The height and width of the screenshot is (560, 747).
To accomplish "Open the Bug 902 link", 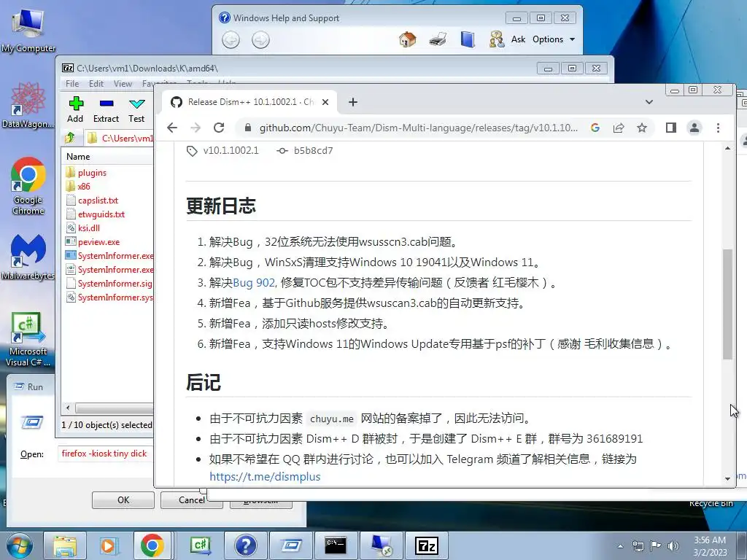I will pyautogui.click(x=254, y=283).
